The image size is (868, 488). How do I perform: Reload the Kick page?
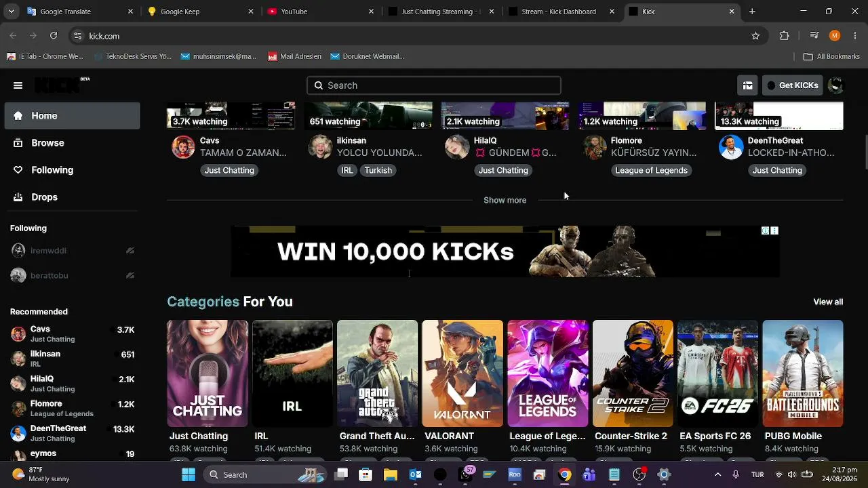tap(54, 36)
